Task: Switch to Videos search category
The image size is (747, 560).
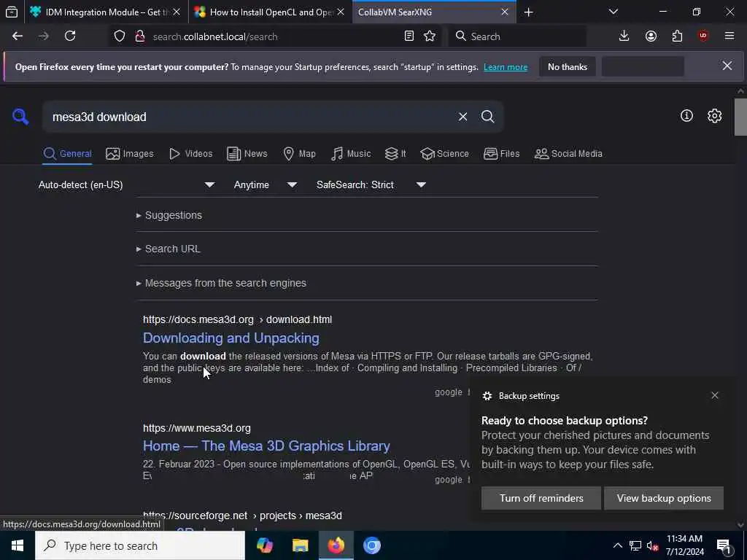Action: 190,154
